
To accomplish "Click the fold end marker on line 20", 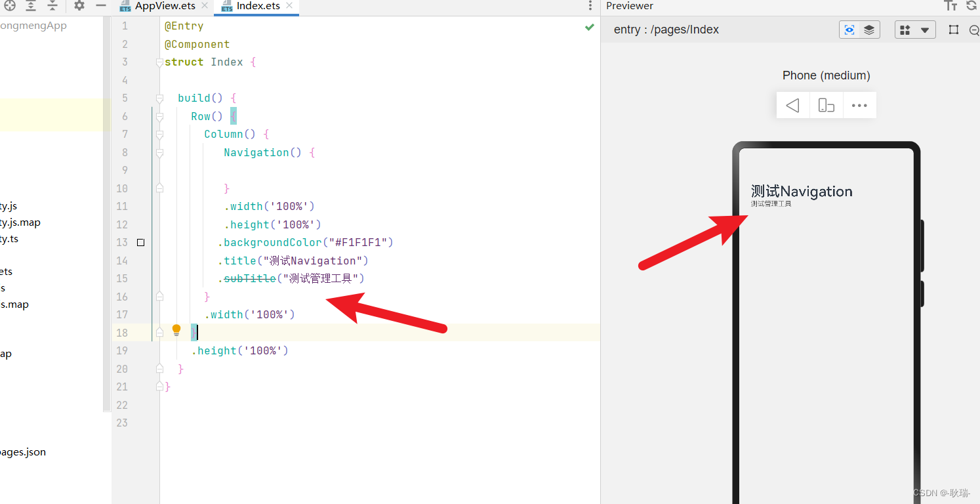I will pos(159,369).
